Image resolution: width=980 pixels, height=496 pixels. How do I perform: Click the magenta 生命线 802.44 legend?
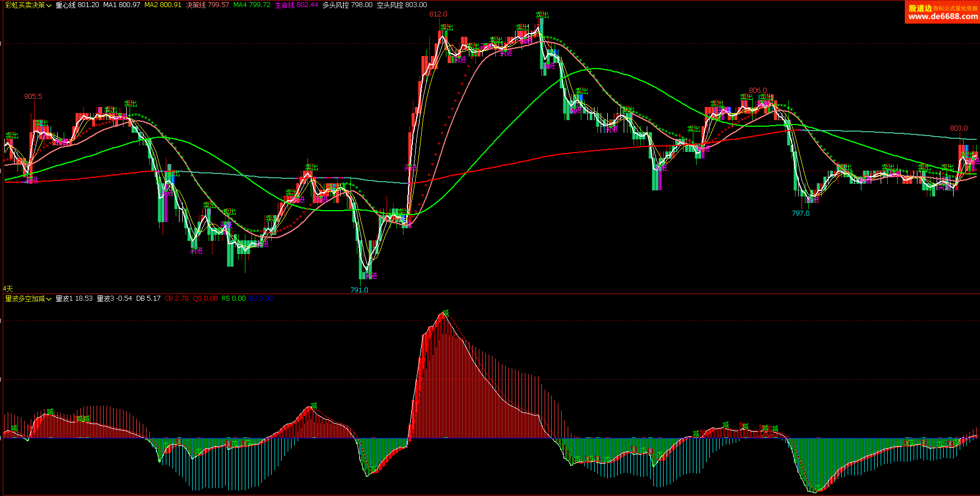pos(296,5)
